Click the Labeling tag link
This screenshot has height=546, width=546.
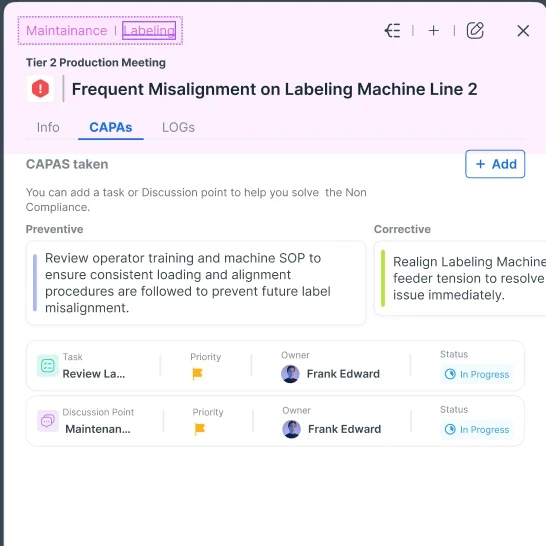[x=149, y=31]
